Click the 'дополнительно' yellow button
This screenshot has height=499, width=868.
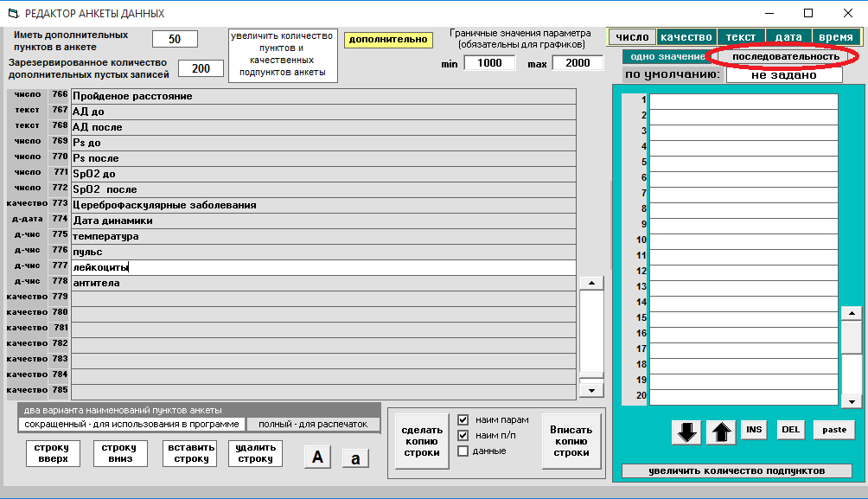[388, 40]
